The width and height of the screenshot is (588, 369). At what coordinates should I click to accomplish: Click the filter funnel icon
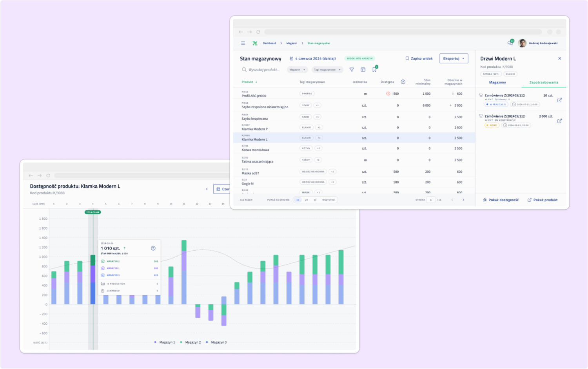pos(352,70)
